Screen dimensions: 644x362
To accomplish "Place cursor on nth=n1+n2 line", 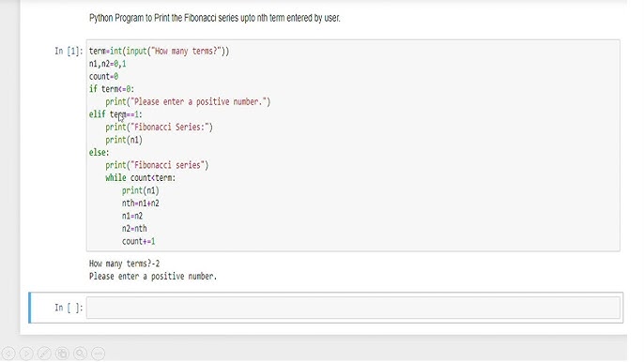I will click(141, 204).
